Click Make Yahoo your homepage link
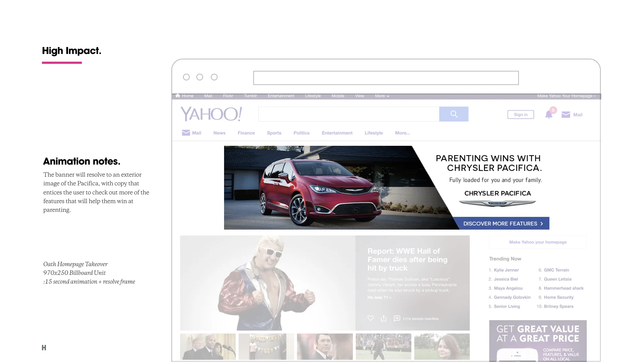 click(x=538, y=242)
